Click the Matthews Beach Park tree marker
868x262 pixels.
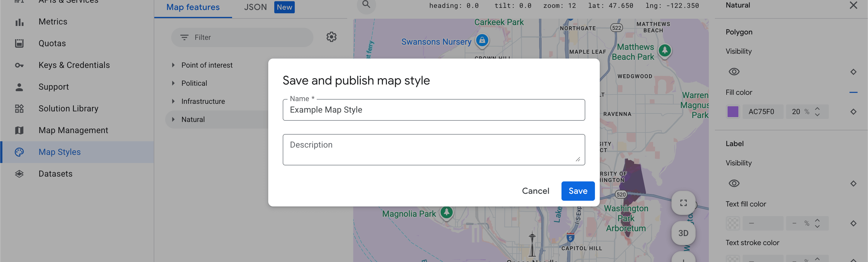point(665,51)
